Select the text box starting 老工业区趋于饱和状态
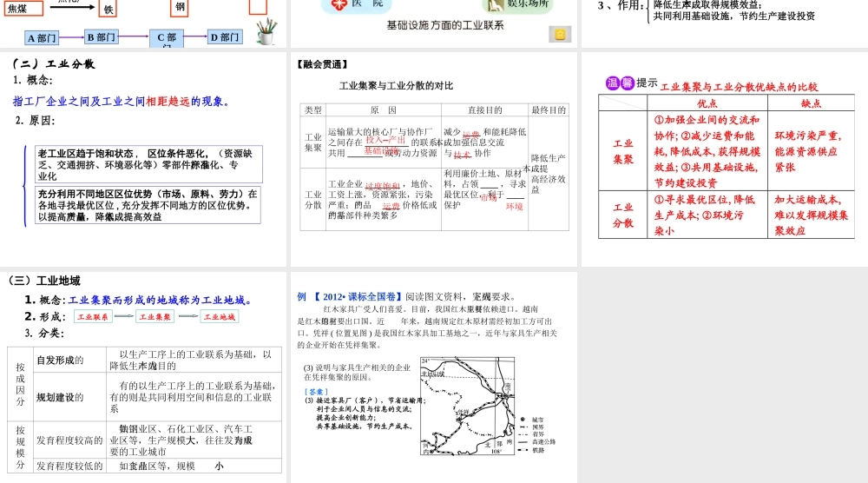 (x=148, y=164)
